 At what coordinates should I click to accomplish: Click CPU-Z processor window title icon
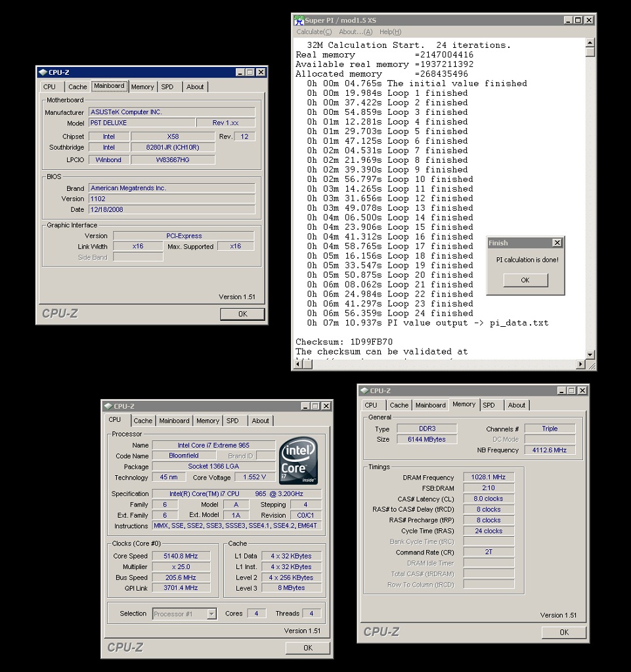pyautogui.click(x=108, y=406)
